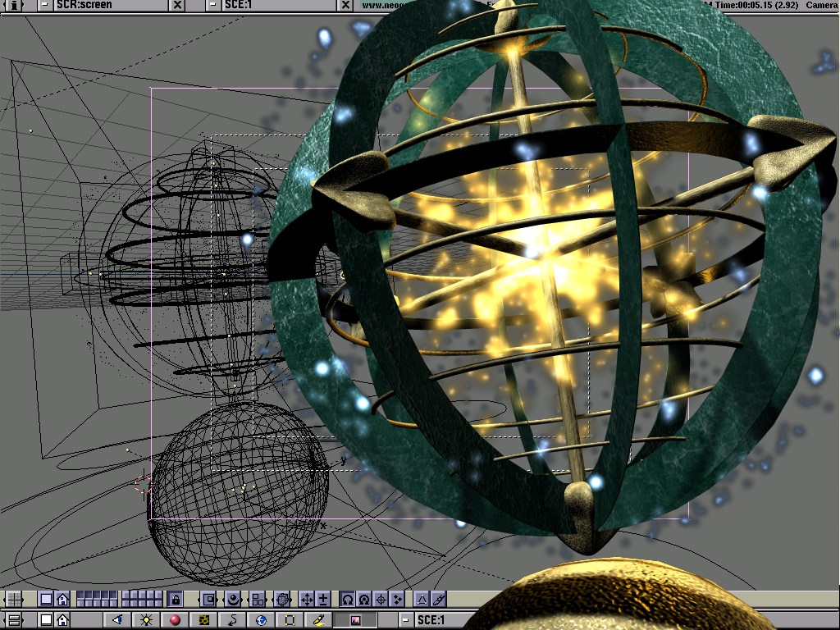
Task: Click the zoom view plus-minus icon
Action: click(323, 599)
